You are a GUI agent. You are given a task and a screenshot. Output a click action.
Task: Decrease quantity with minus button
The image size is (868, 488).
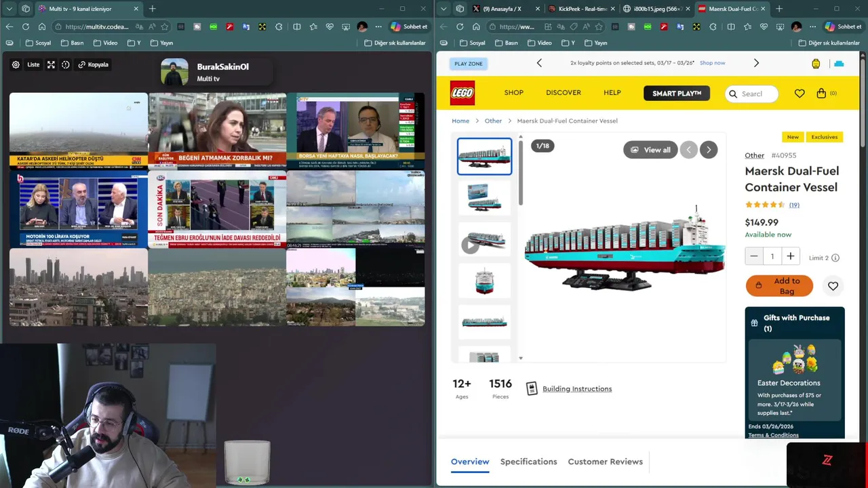[x=753, y=256]
